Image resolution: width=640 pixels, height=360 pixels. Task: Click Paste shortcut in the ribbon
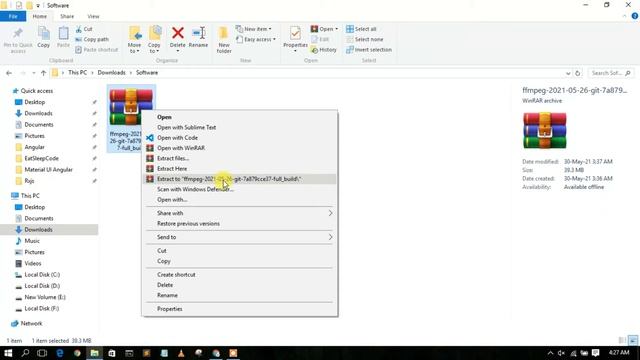click(97, 49)
